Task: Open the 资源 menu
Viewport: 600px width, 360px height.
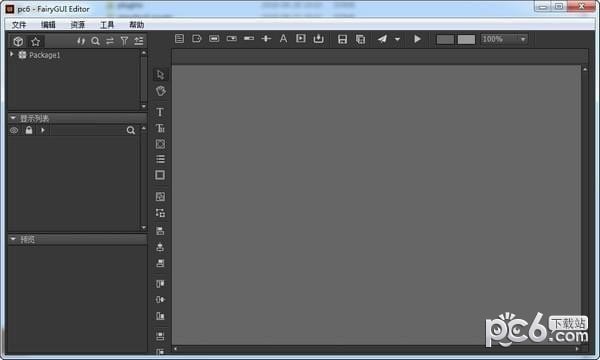Action: coord(78,25)
